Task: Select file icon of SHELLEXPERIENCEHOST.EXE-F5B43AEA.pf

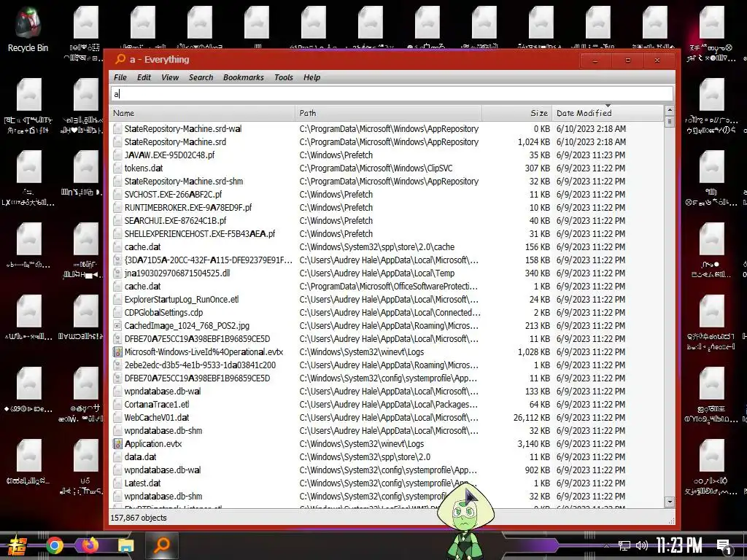Action: [117, 234]
